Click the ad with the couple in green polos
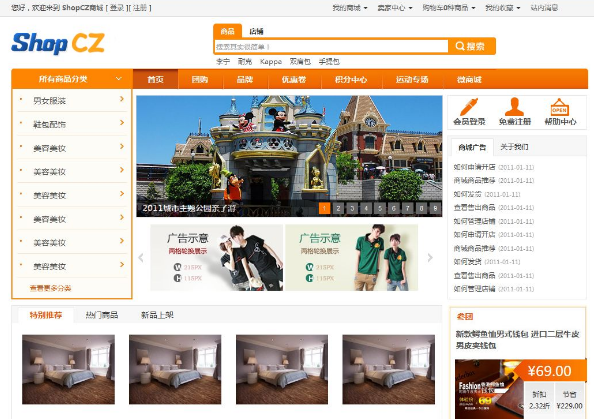Image resolution: width=594 pixels, height=419 pixels. pos(352,258)
